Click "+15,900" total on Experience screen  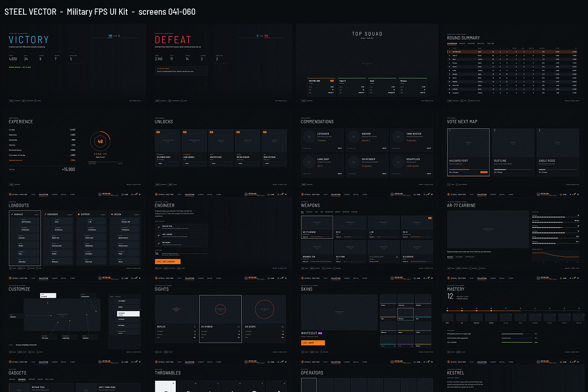tap(68, 169)
